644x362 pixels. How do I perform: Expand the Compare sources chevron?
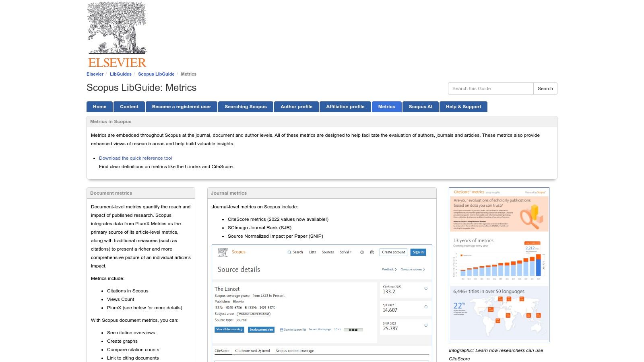pyautogui.click(x=424, y=269)
